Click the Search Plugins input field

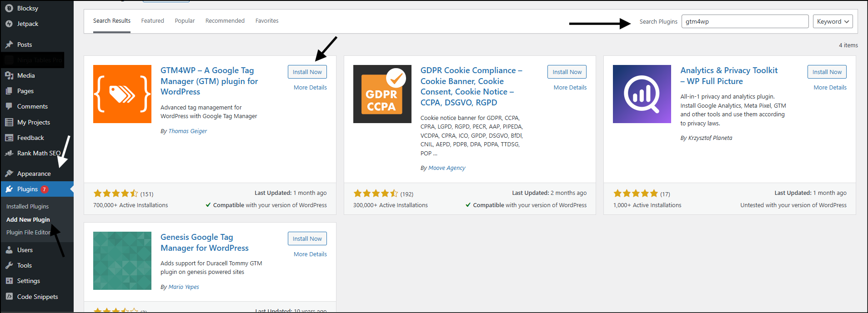745,21
